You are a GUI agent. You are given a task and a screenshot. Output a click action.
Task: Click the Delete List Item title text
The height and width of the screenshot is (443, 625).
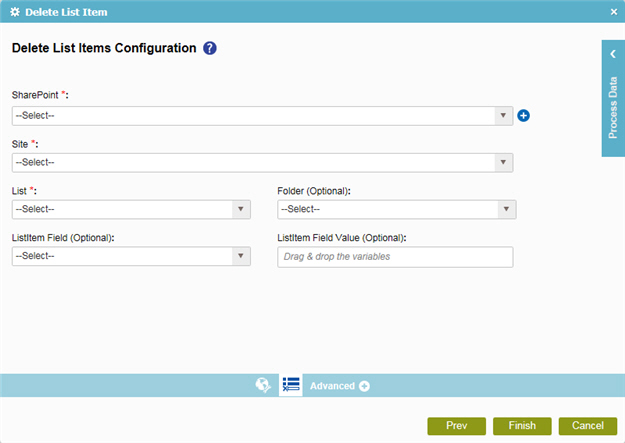[x=66, y=12]
